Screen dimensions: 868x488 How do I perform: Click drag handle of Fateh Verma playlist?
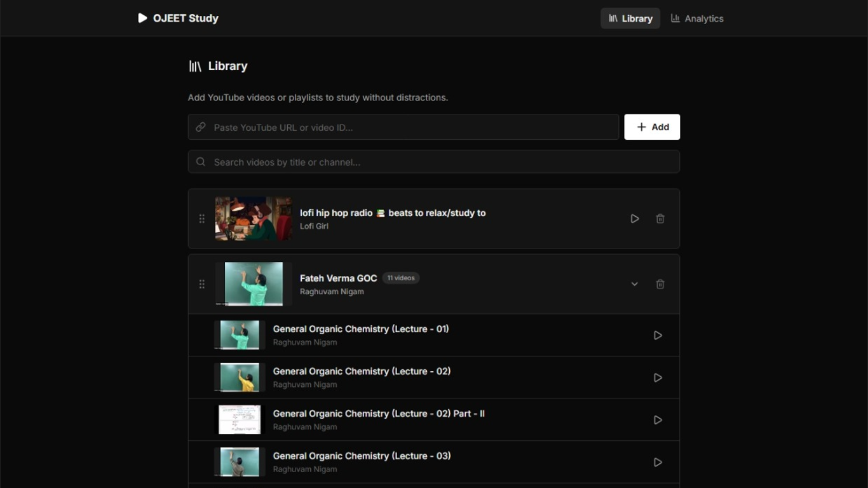(x=202, y=284)
